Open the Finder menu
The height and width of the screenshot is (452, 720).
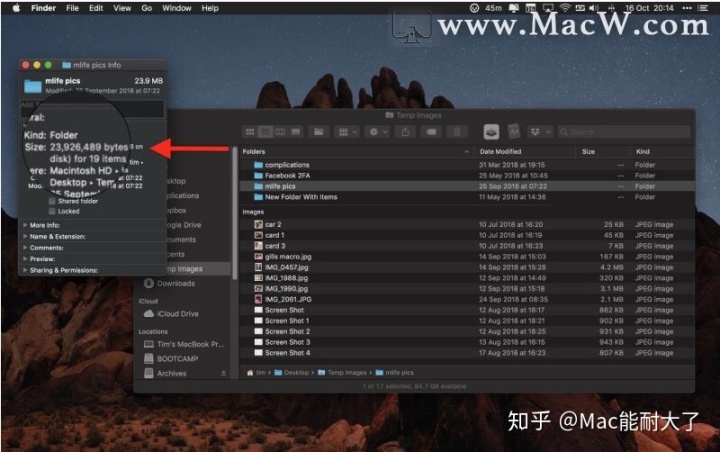coord(43,8)
